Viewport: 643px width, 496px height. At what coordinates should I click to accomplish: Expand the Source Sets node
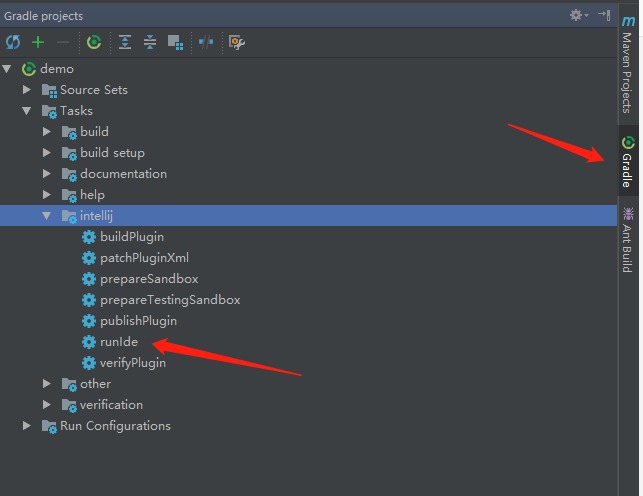click(x=27, y=89)
